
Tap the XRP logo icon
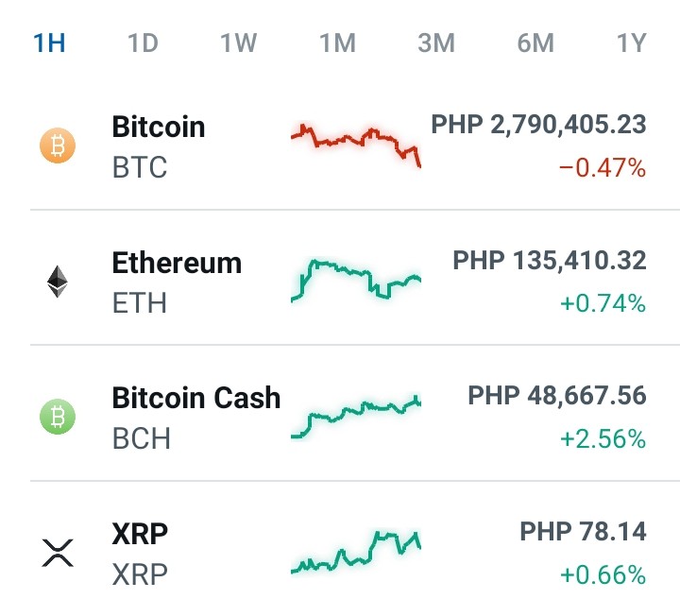58,553
